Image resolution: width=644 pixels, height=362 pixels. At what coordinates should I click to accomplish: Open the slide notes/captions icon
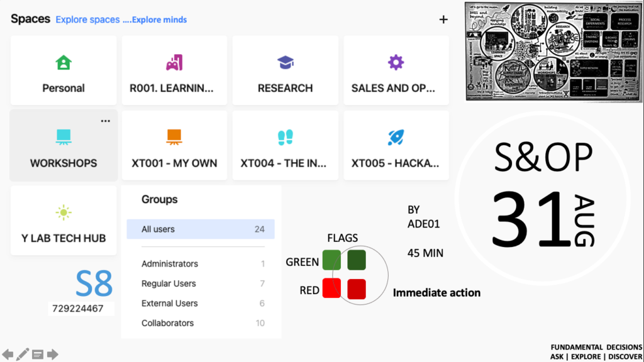[38, 354]
